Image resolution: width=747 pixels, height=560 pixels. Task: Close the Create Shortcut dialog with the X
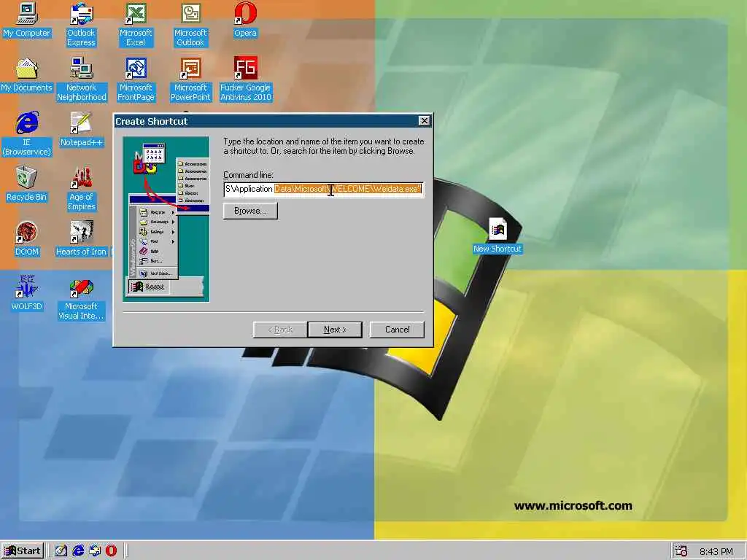tap(424, 121)
